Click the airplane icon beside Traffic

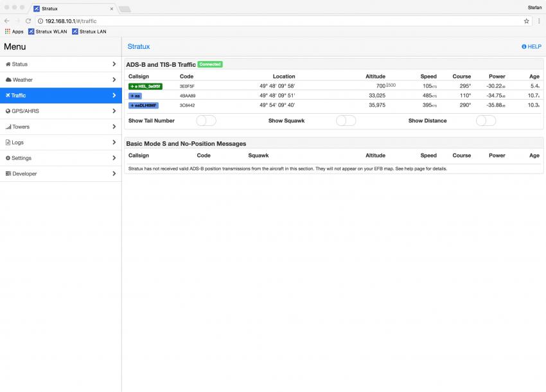click(x=8, y=95)
